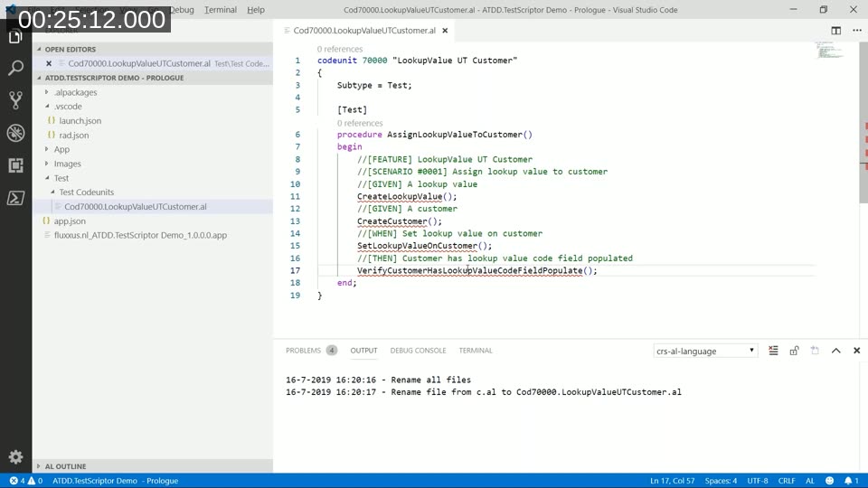Change end of line sequence CRLF
Screen dimensions: 868x488
787,481
